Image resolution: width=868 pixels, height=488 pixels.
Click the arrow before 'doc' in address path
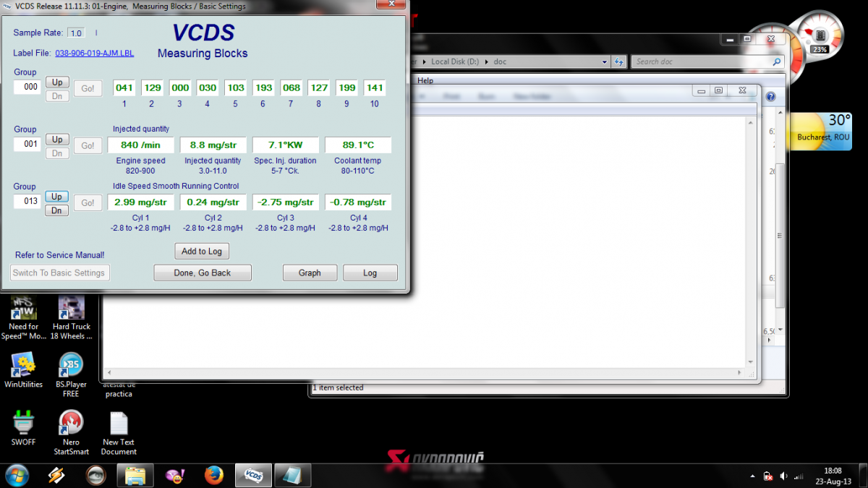[487, 61]
